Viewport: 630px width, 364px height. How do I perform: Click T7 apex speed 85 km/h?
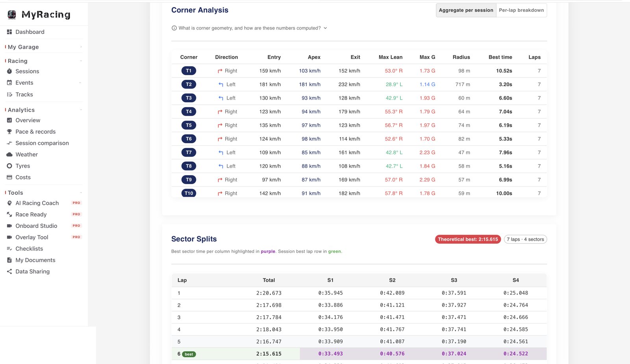pyautogui.click(x=311, y=153)
